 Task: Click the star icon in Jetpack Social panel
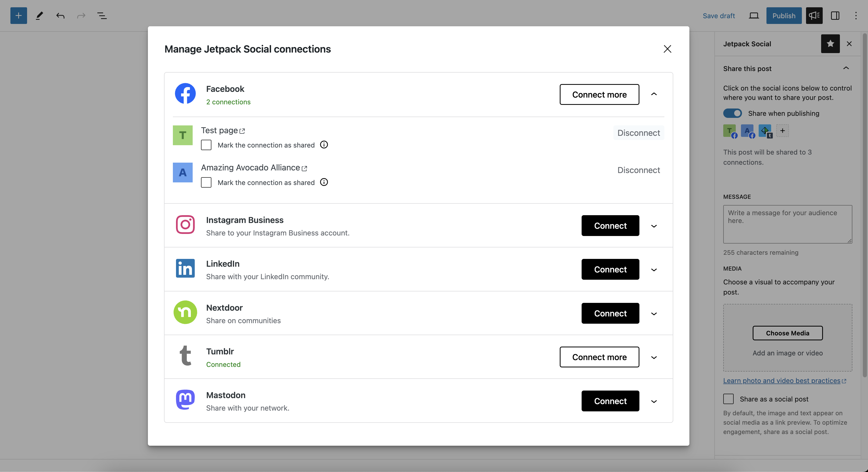(x=830, y=44)
